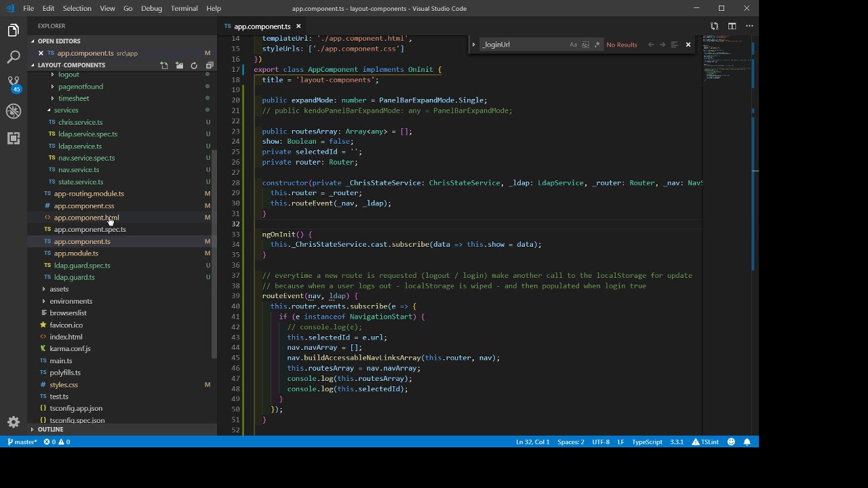The width and height of the screenshot is (868, 488).
Task: Open the Debug view in activity bar
Action: 14,111
